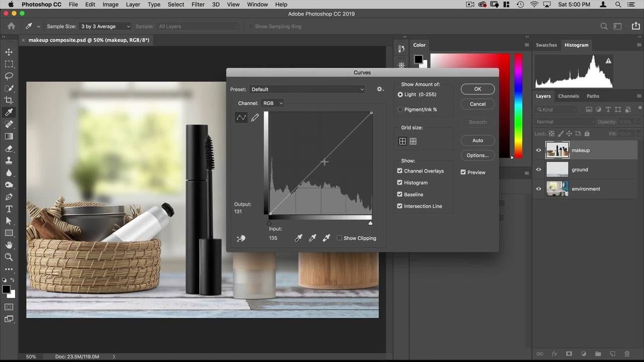The width and height of the screenshot is (644, 362).
Task: Hide the ground layer
Action: [x=539, y=169]
